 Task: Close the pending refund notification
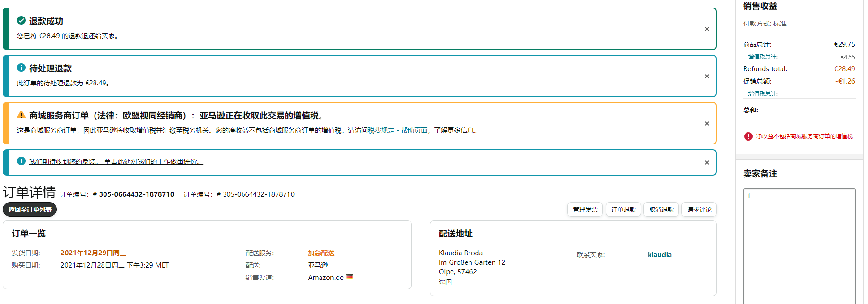(707, 76)
